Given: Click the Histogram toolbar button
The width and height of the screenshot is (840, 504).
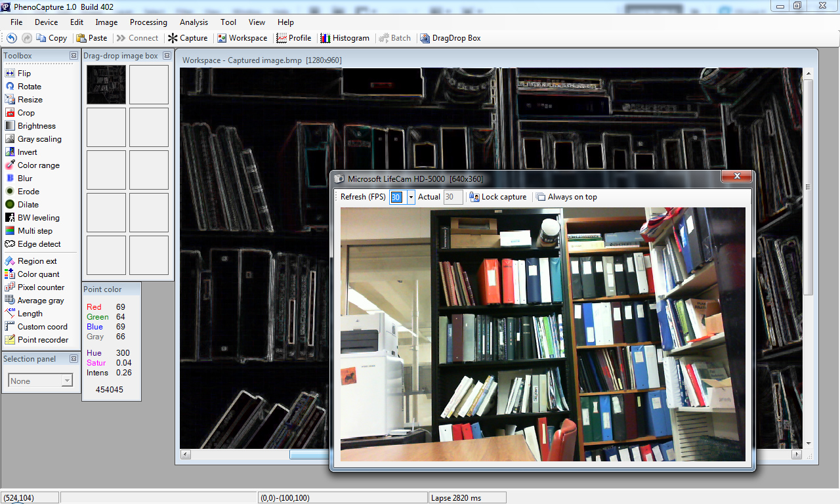Looking at the screenshot, I should [345, 38].
